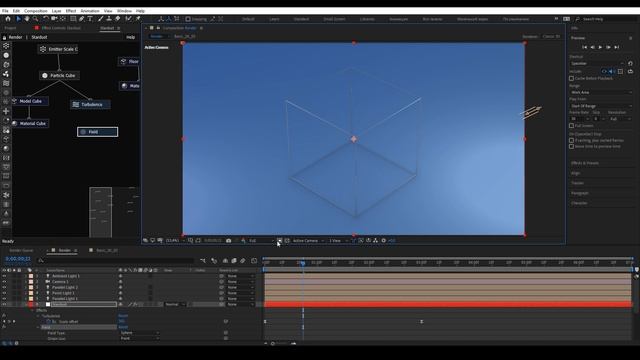Open the Shortcut Spacebar dropdown

(597, 64)
